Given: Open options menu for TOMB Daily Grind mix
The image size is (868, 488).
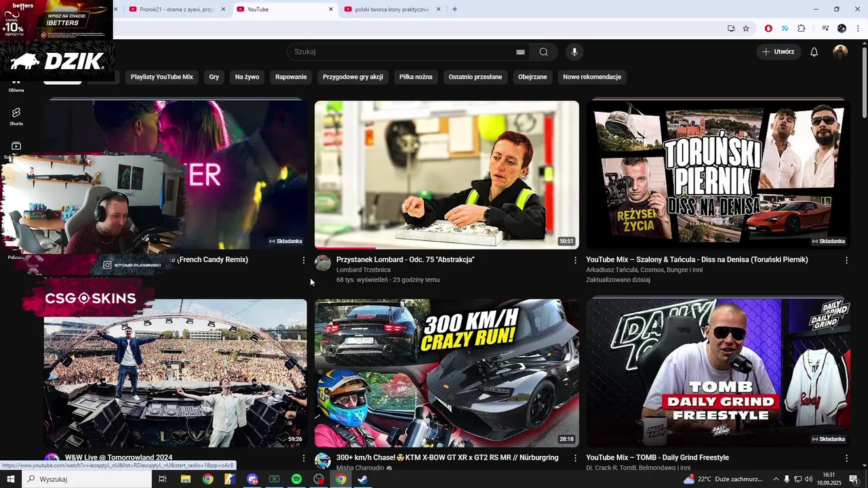Looking at the screenshot, I should click(x=846, y=458).
